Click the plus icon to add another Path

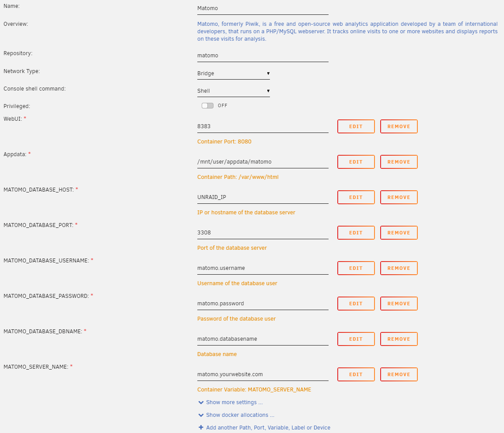pyautogui.click(x=201, y=428)
